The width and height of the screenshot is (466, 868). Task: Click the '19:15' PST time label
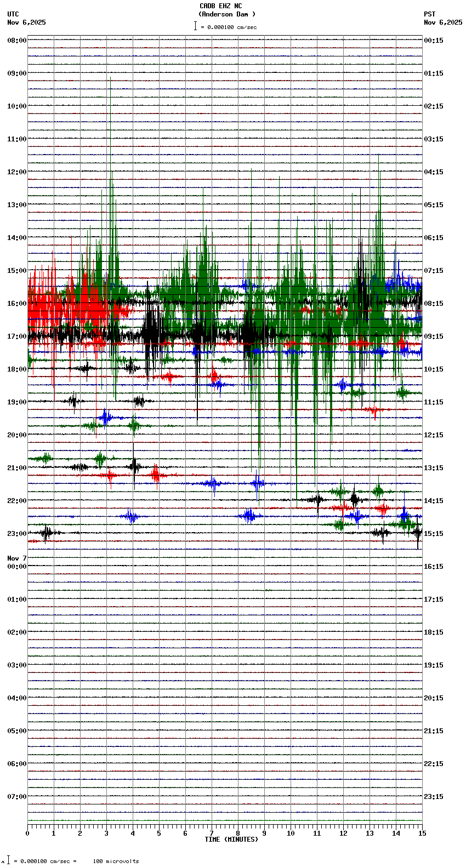[434, 665]
